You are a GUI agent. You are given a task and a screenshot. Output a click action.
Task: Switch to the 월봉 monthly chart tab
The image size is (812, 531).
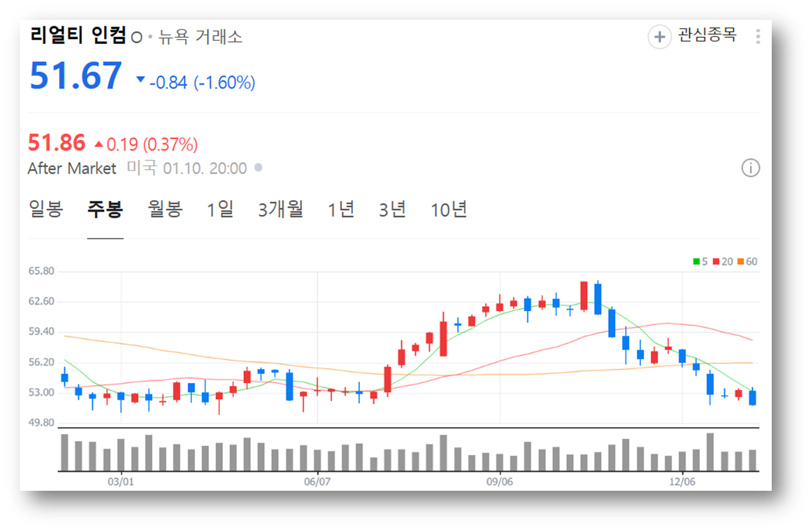[165, 209]
